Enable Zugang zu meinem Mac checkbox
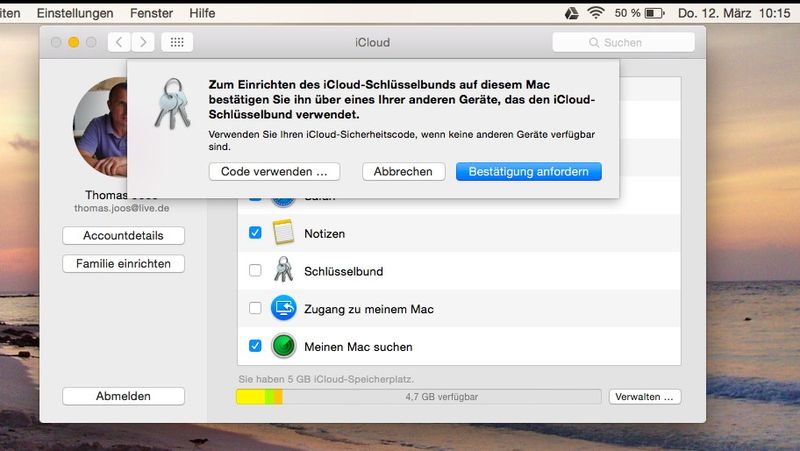Screen dimensions: 800x451 [255, 308]
